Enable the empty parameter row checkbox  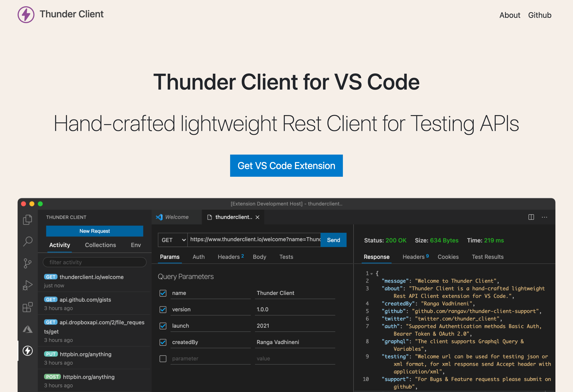pyautogui.click(x=163, y=359)
